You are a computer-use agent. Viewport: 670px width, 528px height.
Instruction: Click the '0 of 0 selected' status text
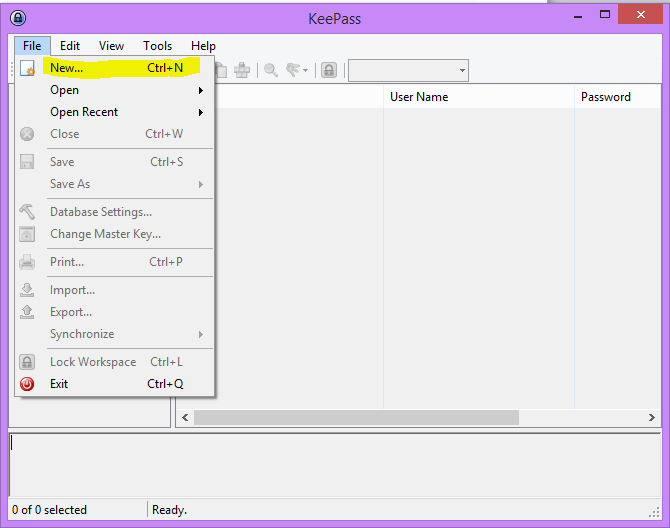tap(49, 510)
